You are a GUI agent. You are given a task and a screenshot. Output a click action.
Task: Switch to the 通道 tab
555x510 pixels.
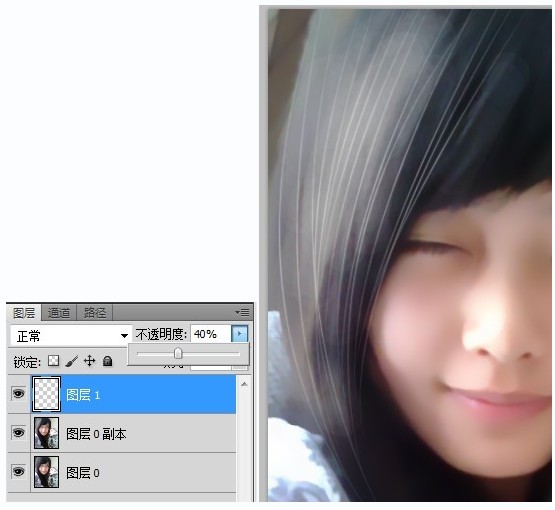(59, 313)
